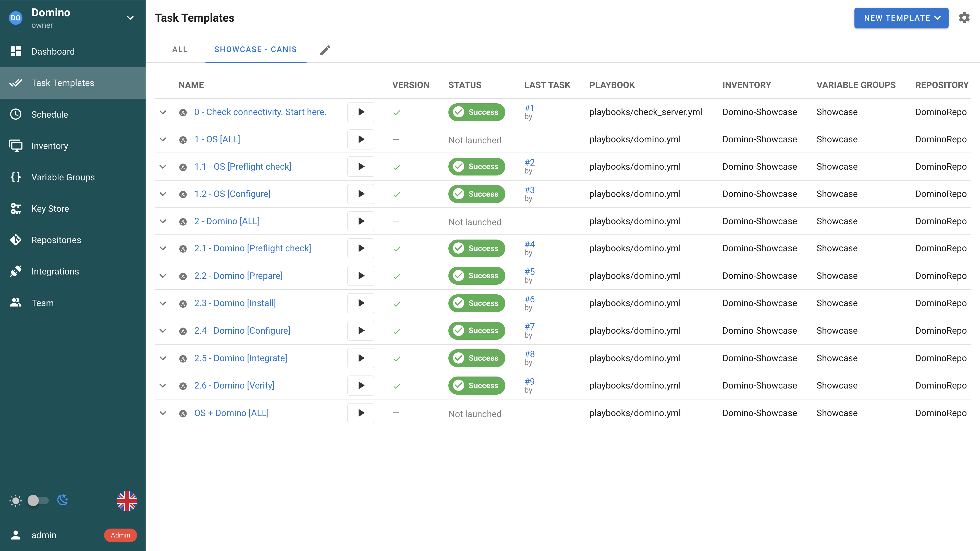This screenshot has height=551, width=980.
Task: Open Variable Groups in the sidebar
Action: click(73, 177)
